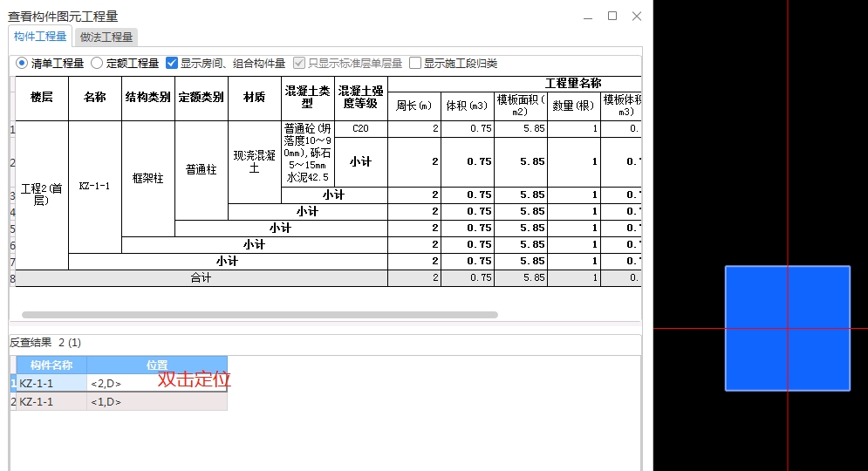Click the 混凝土类型 column header

pyautogui.click(x=307, y=98)
